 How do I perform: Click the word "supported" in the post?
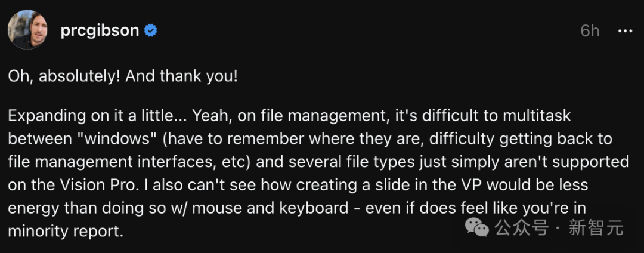pyautogui.click(x=589, y=163)
